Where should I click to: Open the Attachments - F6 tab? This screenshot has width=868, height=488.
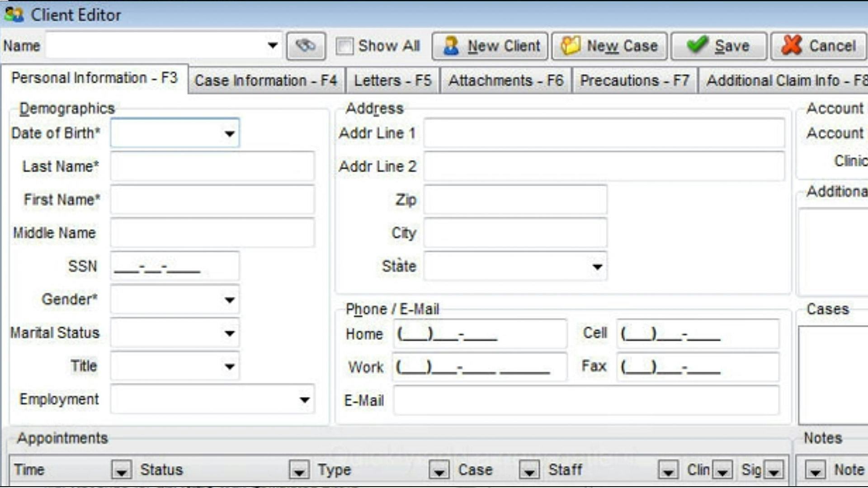tap(505, 80)
